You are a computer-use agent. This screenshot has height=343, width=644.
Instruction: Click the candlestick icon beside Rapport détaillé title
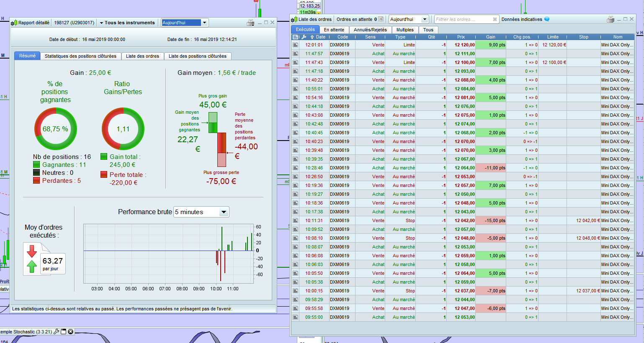pos(14,23)
